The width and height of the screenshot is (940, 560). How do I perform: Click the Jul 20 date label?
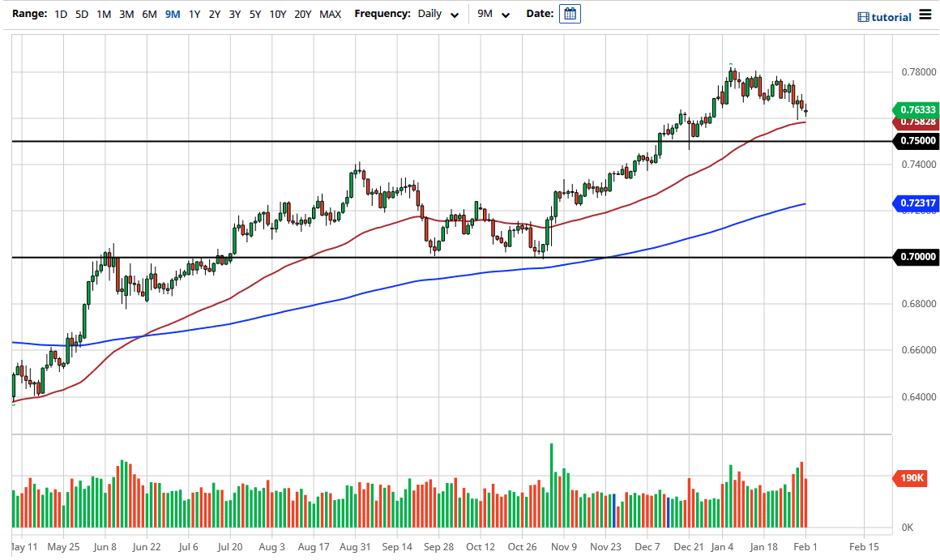(x=229, y=547)
